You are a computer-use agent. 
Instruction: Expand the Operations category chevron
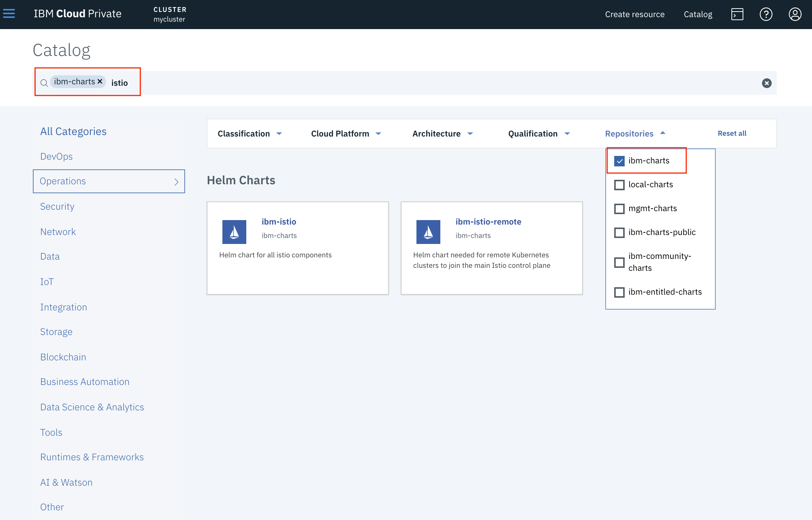(177, 182)
